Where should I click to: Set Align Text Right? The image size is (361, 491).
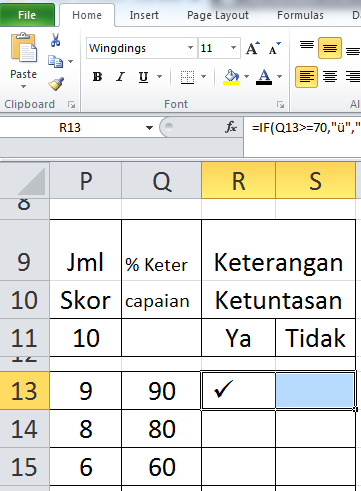coord(352,77)
